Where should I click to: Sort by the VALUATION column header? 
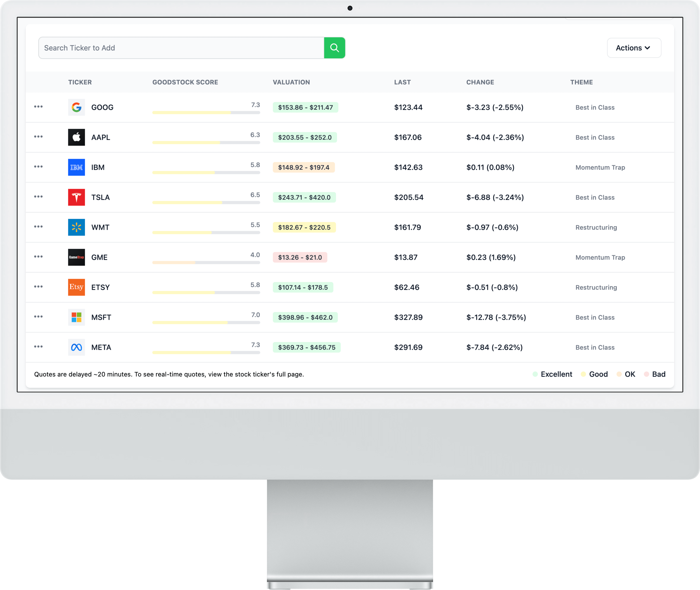click(x=291, y=82)
